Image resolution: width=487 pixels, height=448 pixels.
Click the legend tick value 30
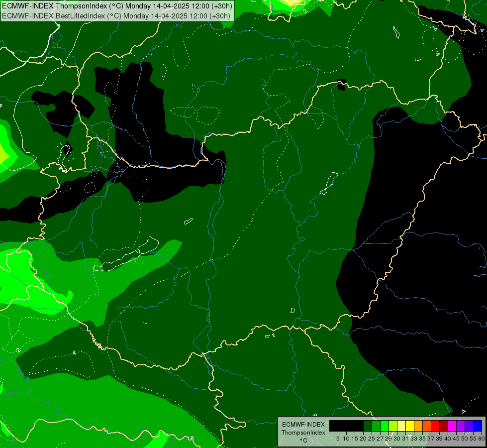coord(397,439)
